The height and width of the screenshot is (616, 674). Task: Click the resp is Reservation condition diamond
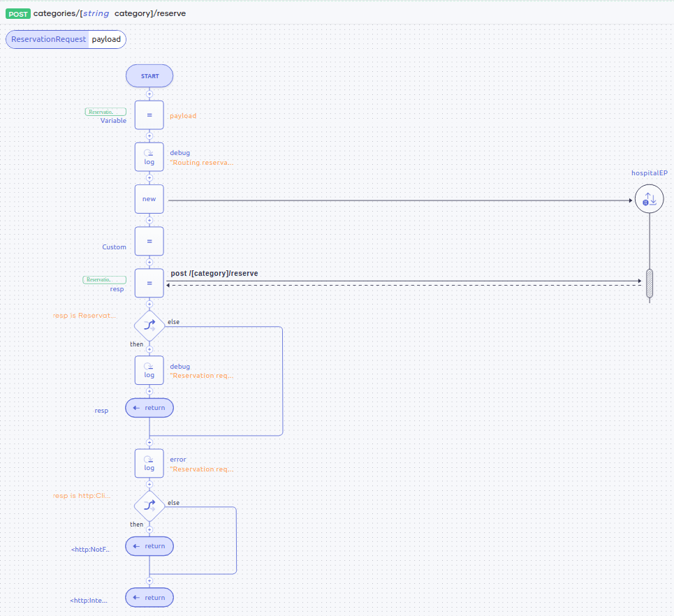[x=149, y=325]
